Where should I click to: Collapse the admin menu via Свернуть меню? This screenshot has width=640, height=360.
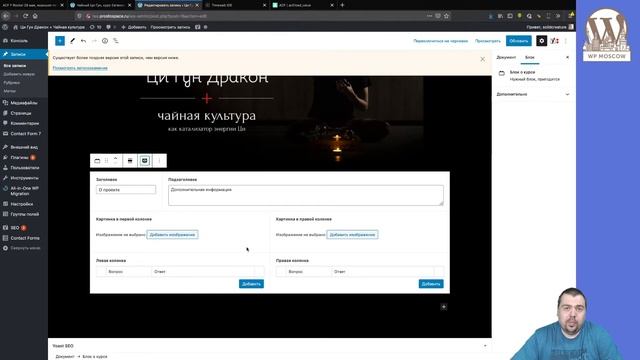[x=24, y=248]
